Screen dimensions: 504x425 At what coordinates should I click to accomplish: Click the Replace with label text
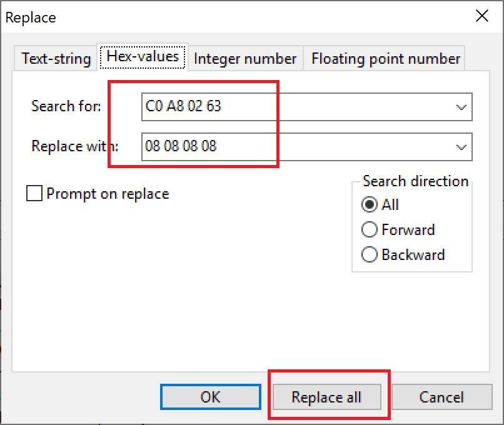pos(74,147)
